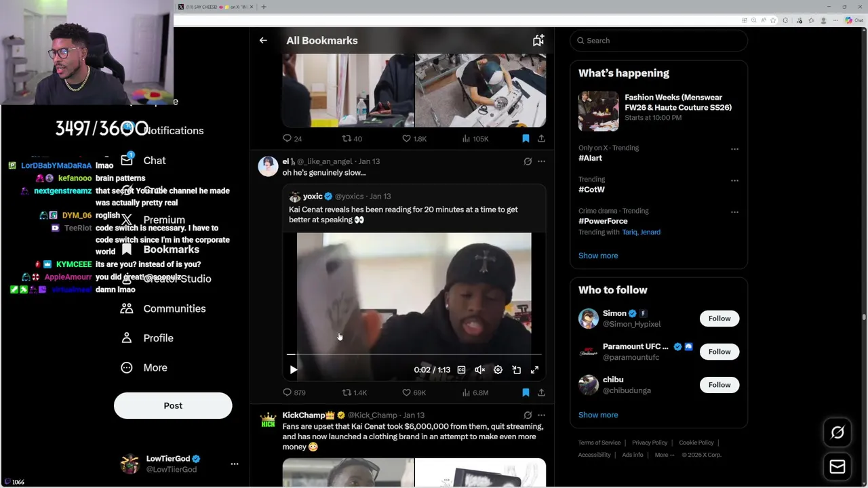Open the #PowerForce trending topic

(603, 221)
